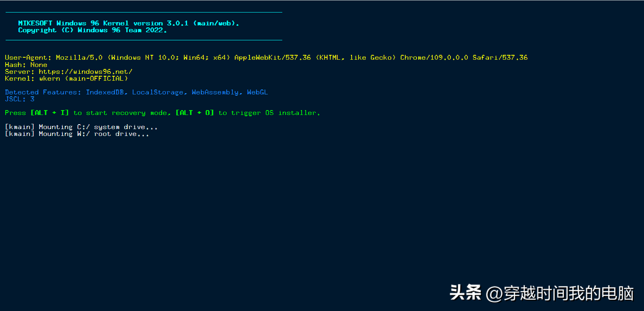Click the [ALT + I] recovery mode hint

pos(50,113)
